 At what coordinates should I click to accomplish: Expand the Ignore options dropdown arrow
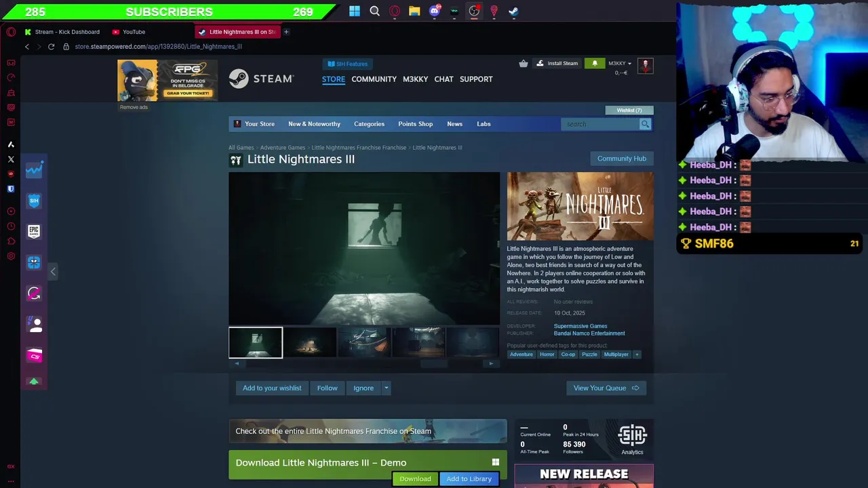(386, 388)
